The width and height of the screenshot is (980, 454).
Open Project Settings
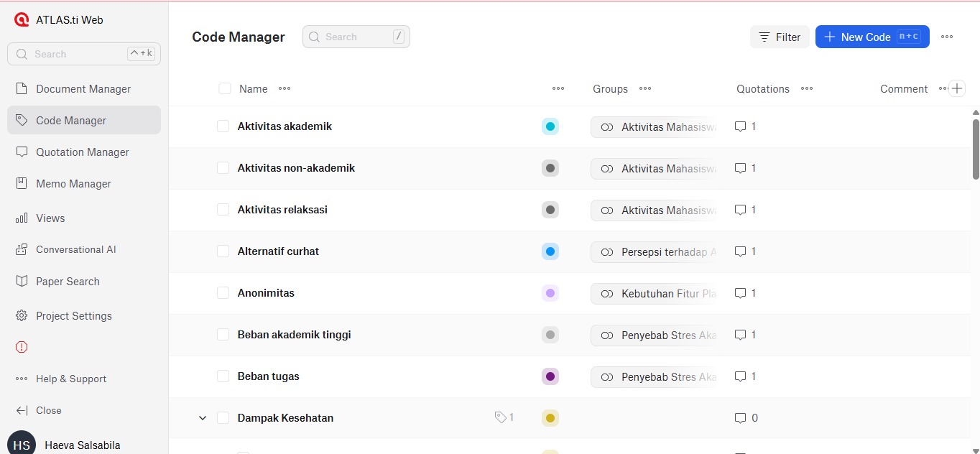tap(84, 316)
